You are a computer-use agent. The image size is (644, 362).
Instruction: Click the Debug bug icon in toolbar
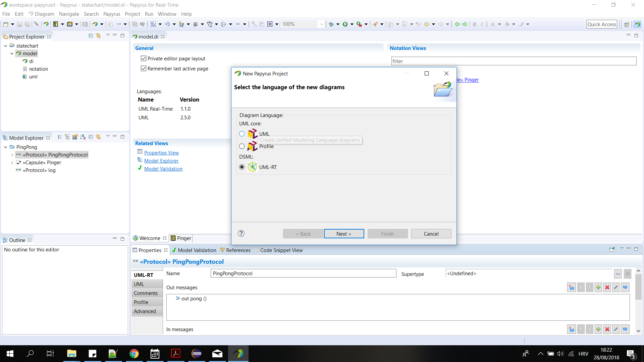pyautogui.click(x=331, y=24)
